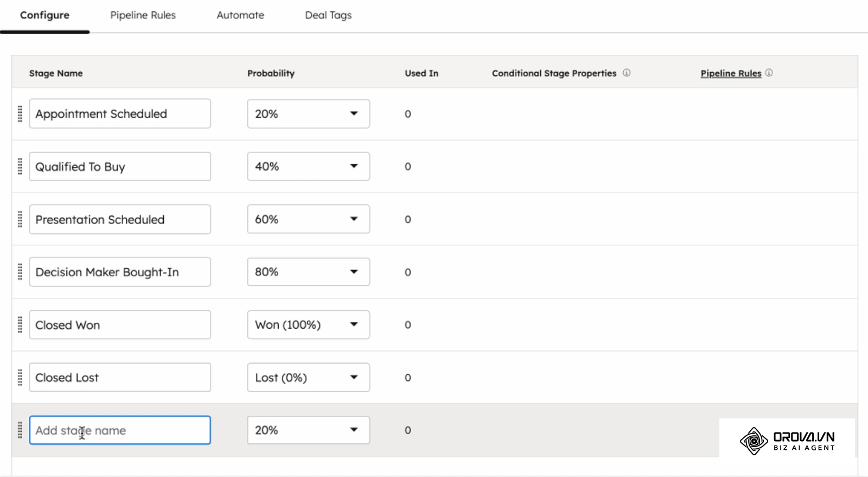This screenshot has height=477, width=868.
Task: Click the Conditional Stage Properties header text
Action: (554, 73)
